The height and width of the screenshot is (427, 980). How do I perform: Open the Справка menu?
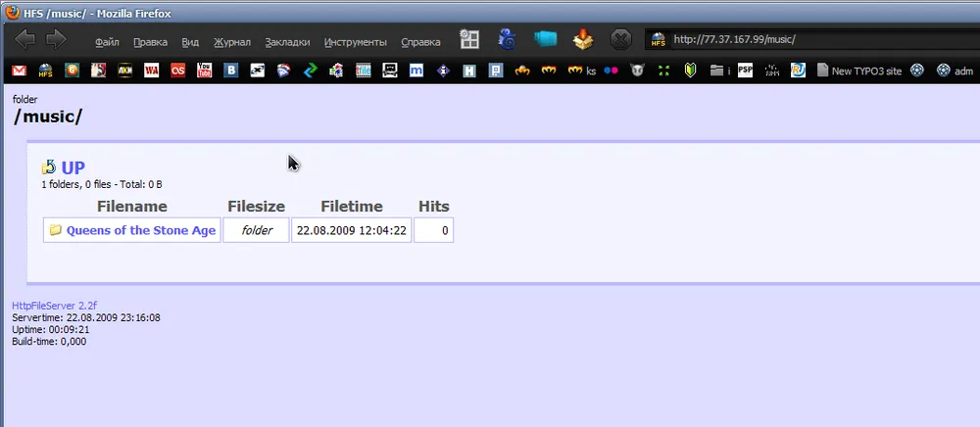pyautogui.click(x=421, y=42)
